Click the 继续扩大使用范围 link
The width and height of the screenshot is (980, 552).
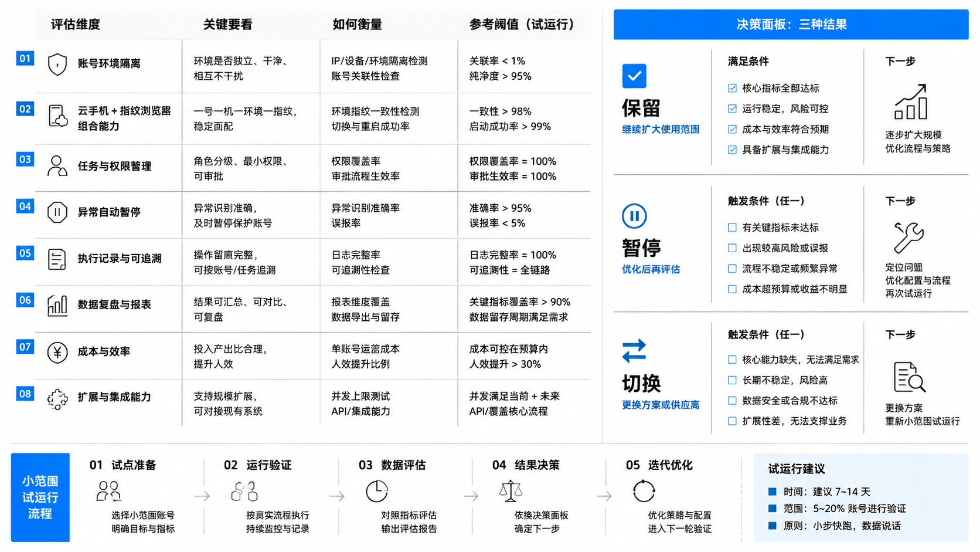click(x=661, y=130)
